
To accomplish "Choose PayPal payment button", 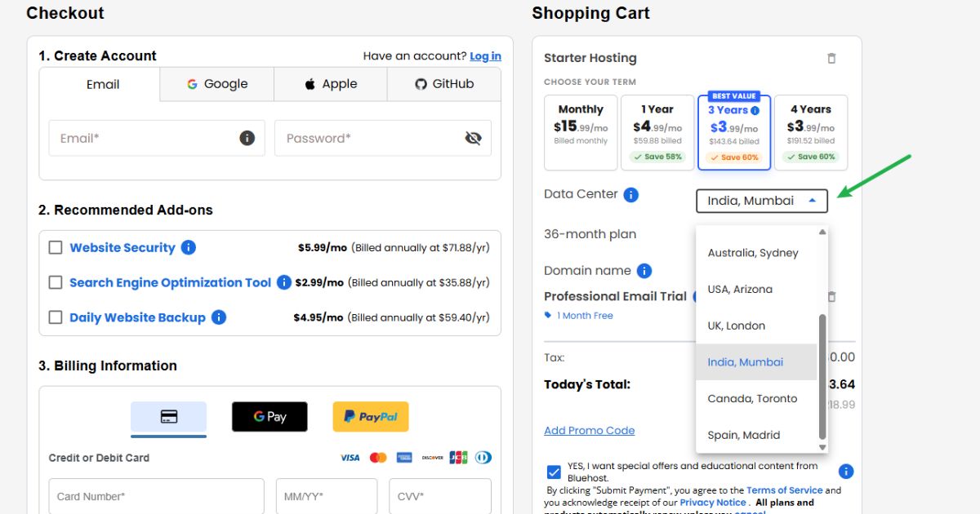I will pos(371,417).
